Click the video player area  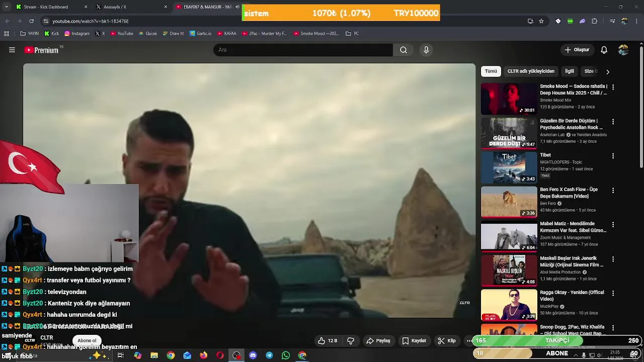[x=249, y=191]
